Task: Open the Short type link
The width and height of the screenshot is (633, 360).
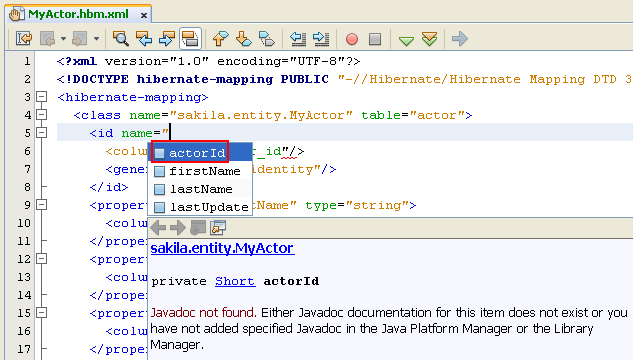Action: click(235, 281)
